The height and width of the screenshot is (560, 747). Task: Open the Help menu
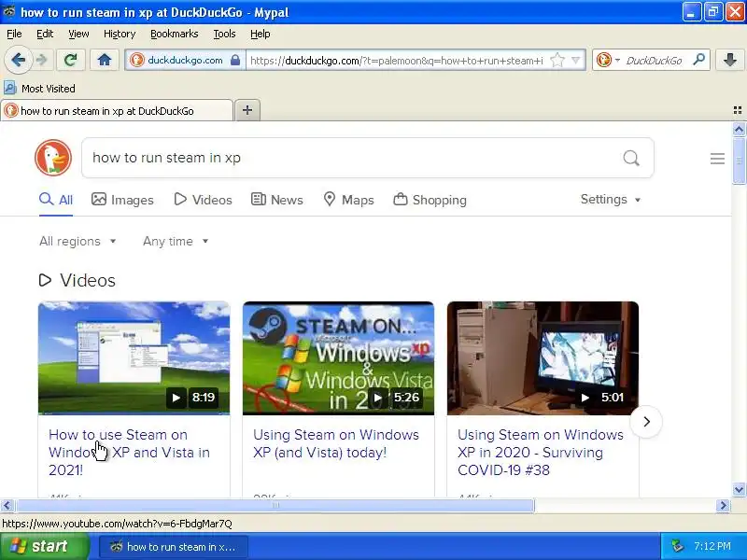coord(261,34)
